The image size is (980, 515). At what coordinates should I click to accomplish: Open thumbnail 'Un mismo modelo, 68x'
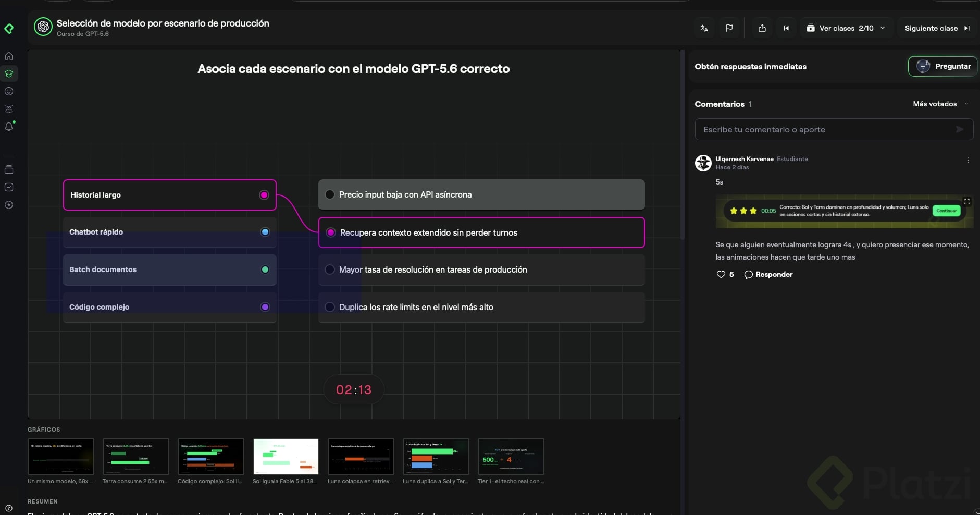[61, 457]
